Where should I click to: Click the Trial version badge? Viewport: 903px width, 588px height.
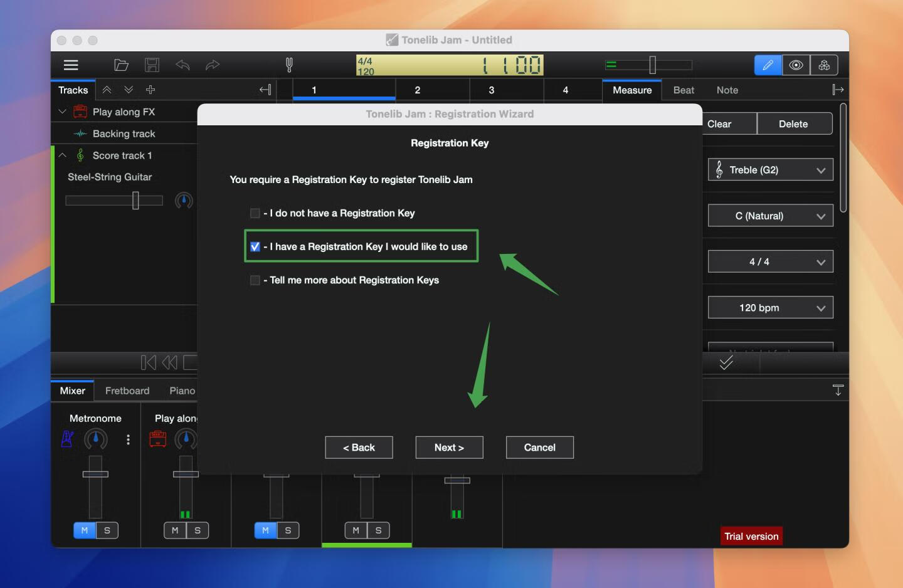751,536
